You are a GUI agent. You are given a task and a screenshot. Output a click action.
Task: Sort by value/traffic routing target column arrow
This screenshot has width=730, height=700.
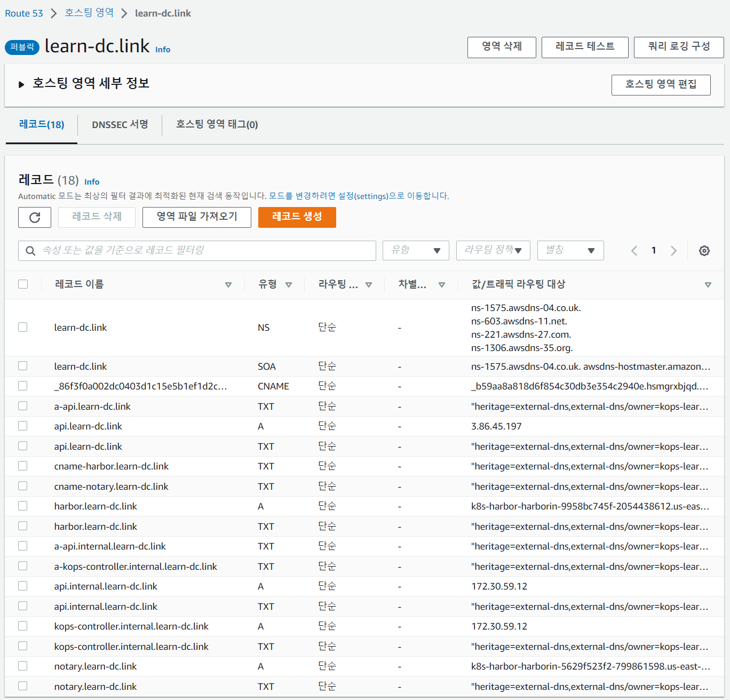click(x=708, y=285)
